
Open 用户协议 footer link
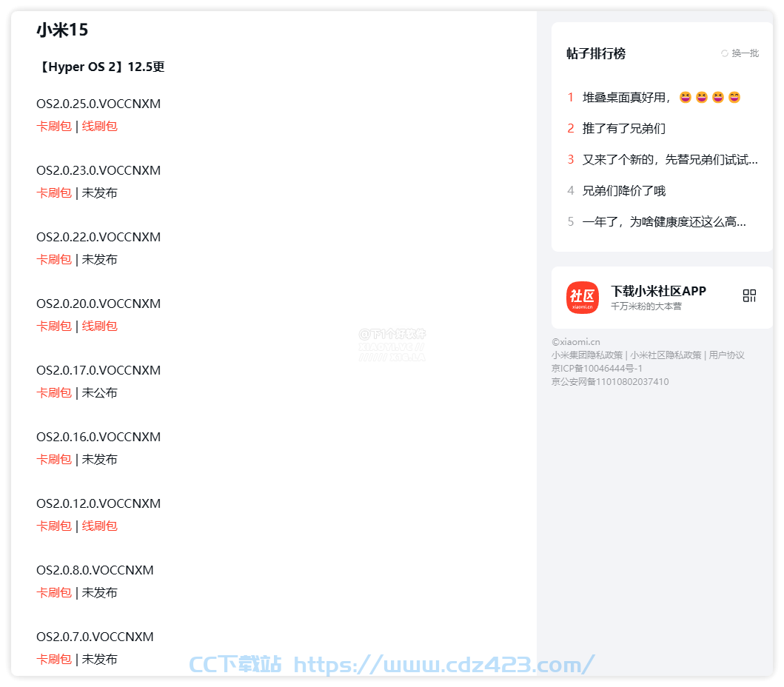pyautogui.click(x=726, y=355)
